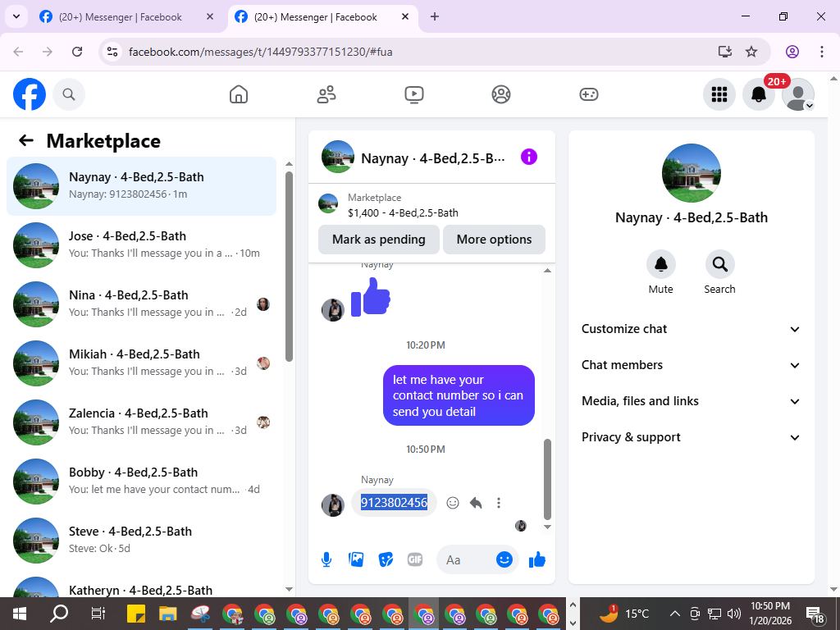Image resolution: width=840 pixels, height=630 pixels.
Task: Open Task View on the taskbar
Action: coord(98,614)
